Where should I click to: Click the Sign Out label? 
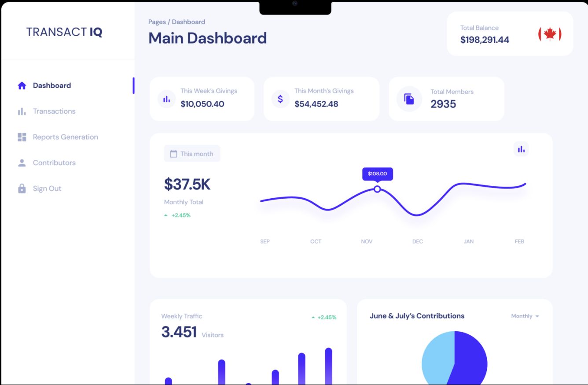(x=47, y=189)
